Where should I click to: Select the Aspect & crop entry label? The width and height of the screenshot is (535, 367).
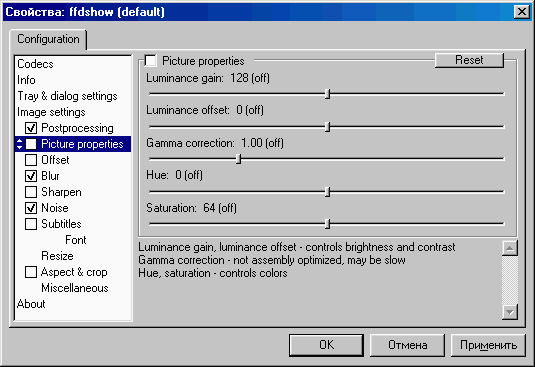pos(74,272)
